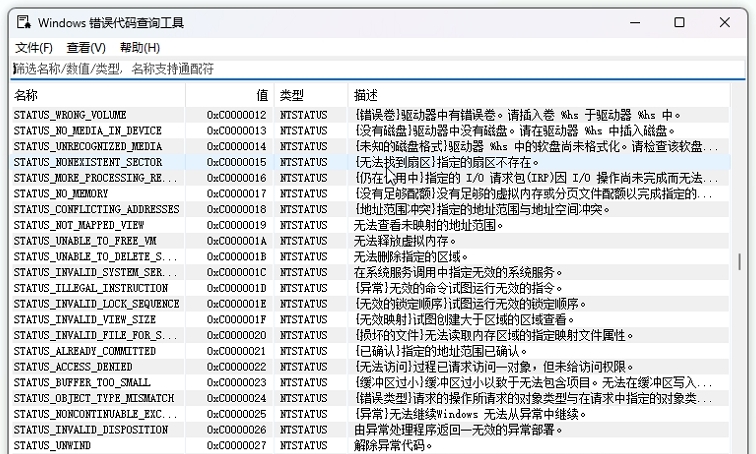The height and width of the screenshot is (454, 756).
Task: Open the 帮助(H) menu
Action: [x=140, y=48]
